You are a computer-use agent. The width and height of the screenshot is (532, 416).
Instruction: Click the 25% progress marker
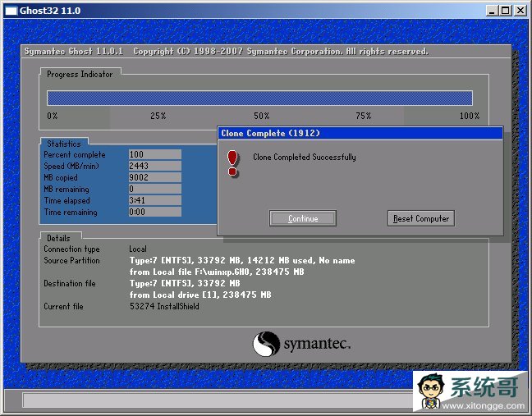(x=158, y=116)
